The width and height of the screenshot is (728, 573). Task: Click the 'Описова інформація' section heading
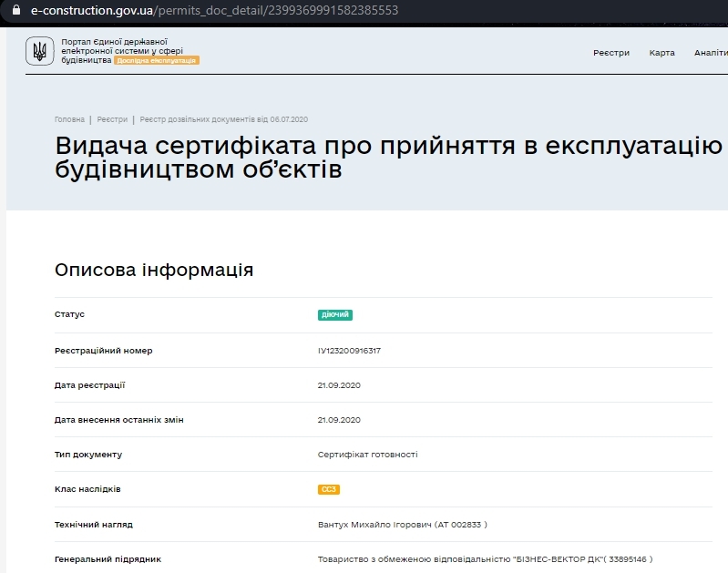coord(154,270)
